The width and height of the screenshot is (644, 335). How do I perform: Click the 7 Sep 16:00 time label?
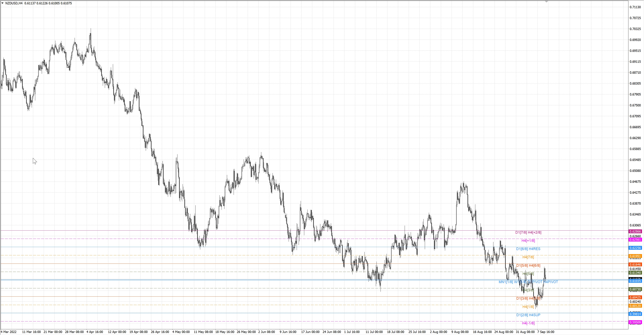click(546, 332)
